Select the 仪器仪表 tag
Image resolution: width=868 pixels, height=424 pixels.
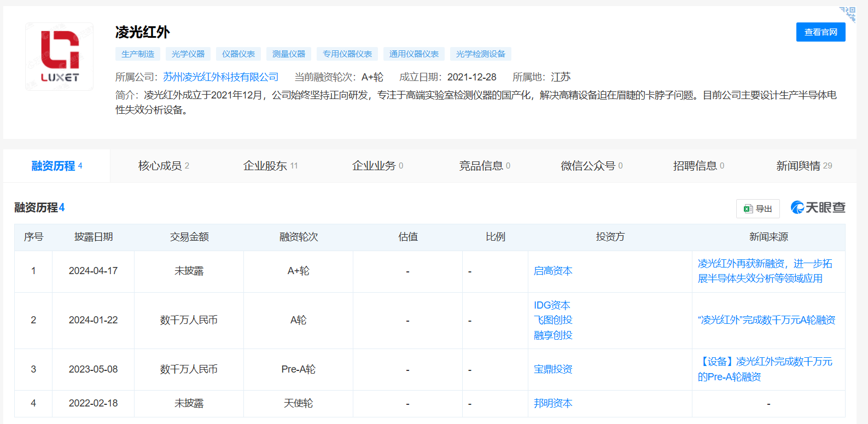point(238,54)
